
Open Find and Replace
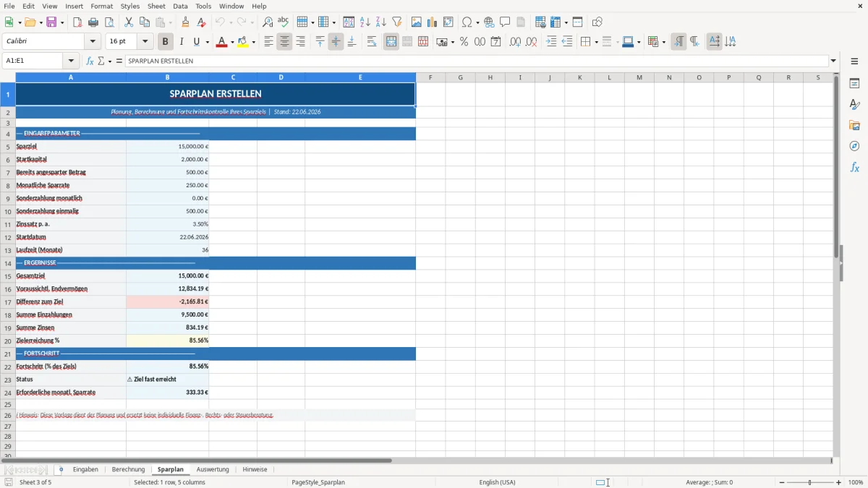pos(268,22)
